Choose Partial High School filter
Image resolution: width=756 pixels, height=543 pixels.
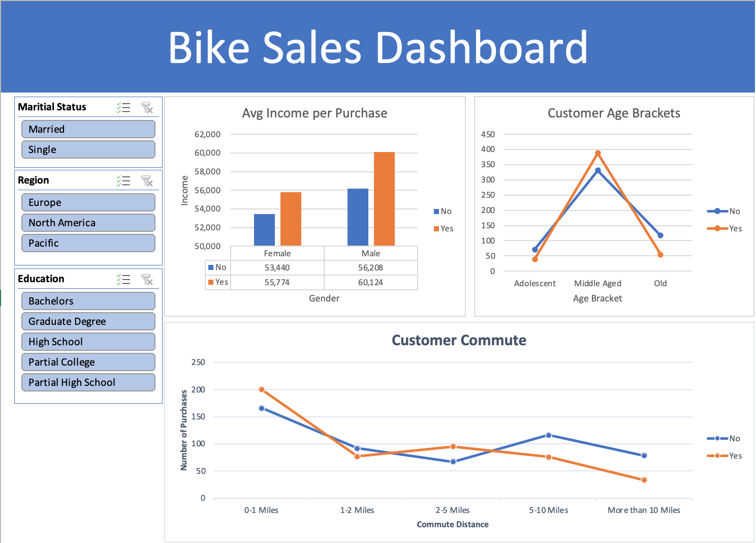tap(88, 382)
